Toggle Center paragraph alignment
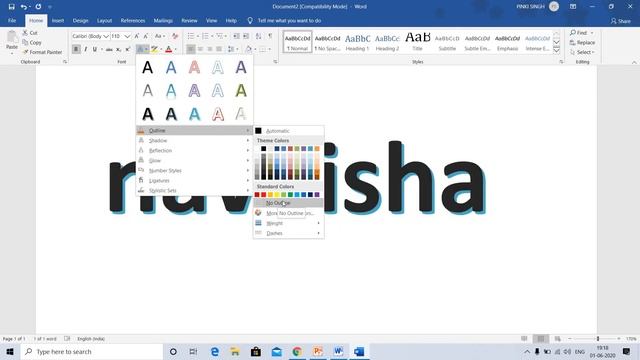The image size is (640, 360). 200,49
